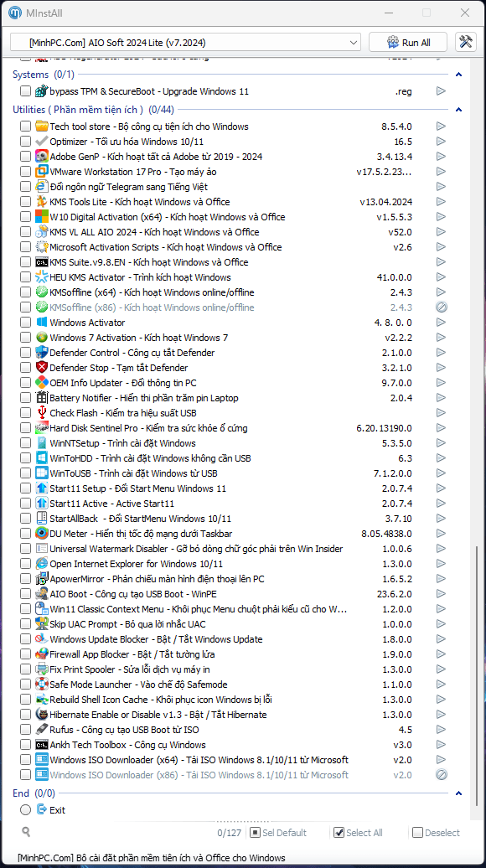This screenshot has height=868, width=486.
Task: Click version 6.20.13190.0 value
Action: click(x=385, y=428)
